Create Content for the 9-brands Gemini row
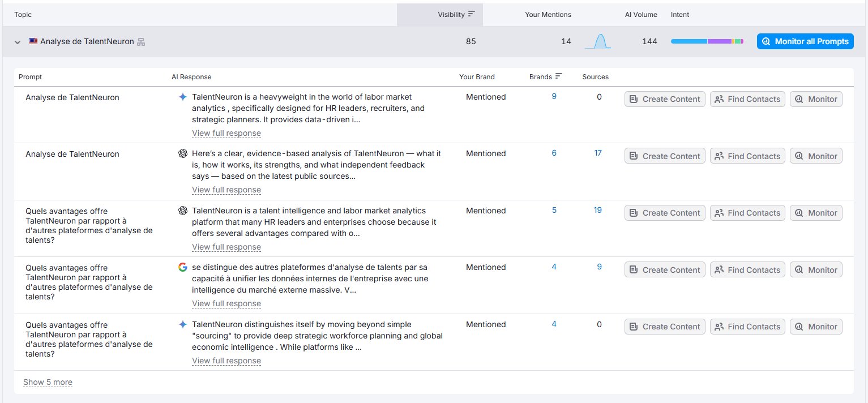The width and height of the screenshot is (868, 403). 665,99
